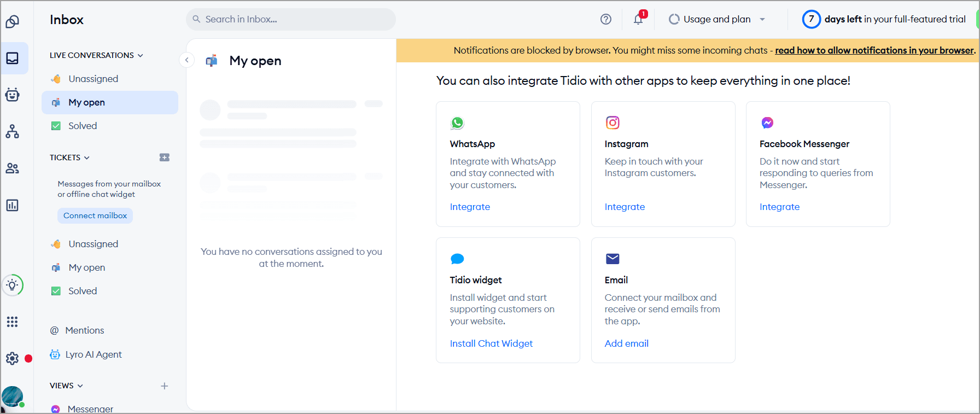Click the Tidio widget chat bubble icon
Viewport: 980px width, 414px height.
pyautogui.click(x=457, y=259)
